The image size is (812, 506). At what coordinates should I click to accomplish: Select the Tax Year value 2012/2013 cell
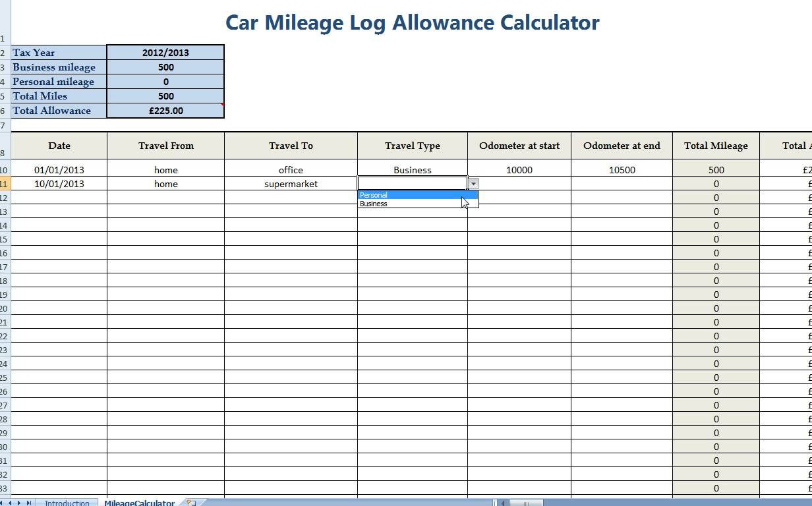pos(165,53)
